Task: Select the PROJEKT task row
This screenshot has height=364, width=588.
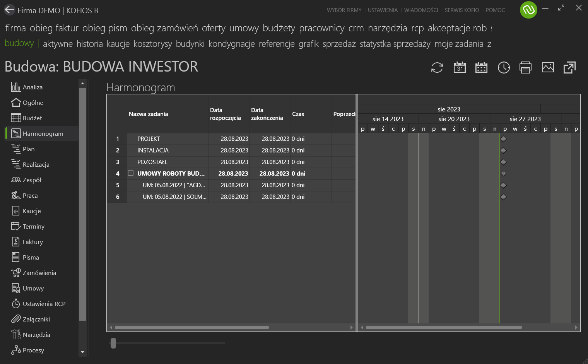Action: (x=231, y=139)
